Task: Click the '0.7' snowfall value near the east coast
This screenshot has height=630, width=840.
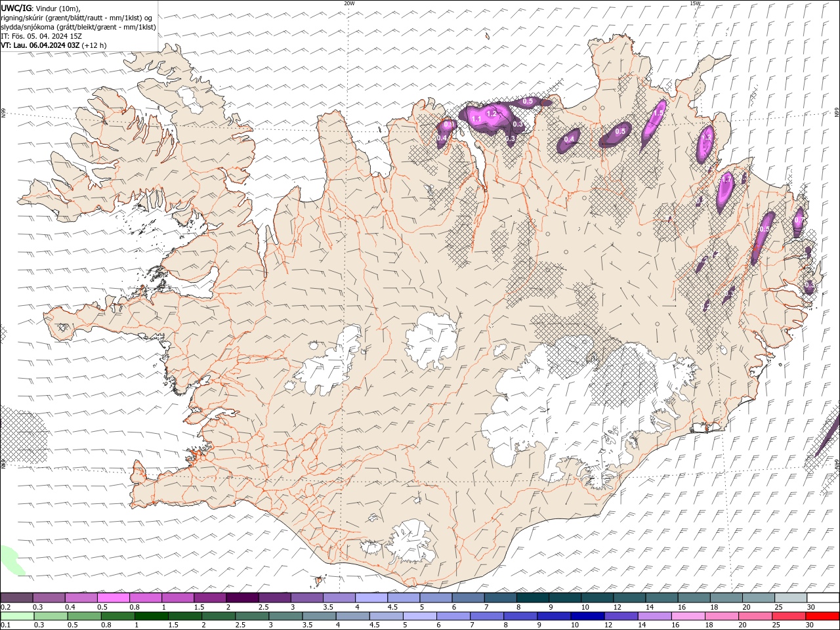Action: (798, 221)
